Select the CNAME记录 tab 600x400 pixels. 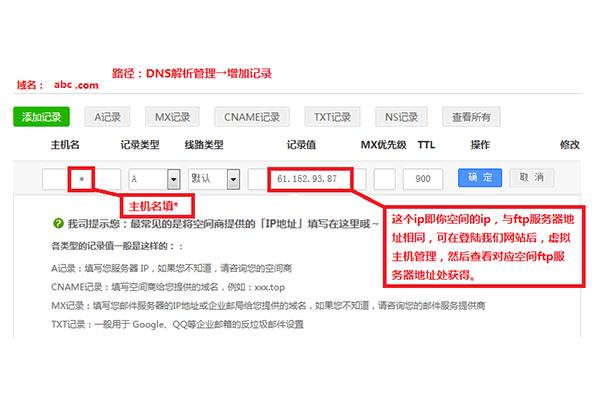point(252,117)
